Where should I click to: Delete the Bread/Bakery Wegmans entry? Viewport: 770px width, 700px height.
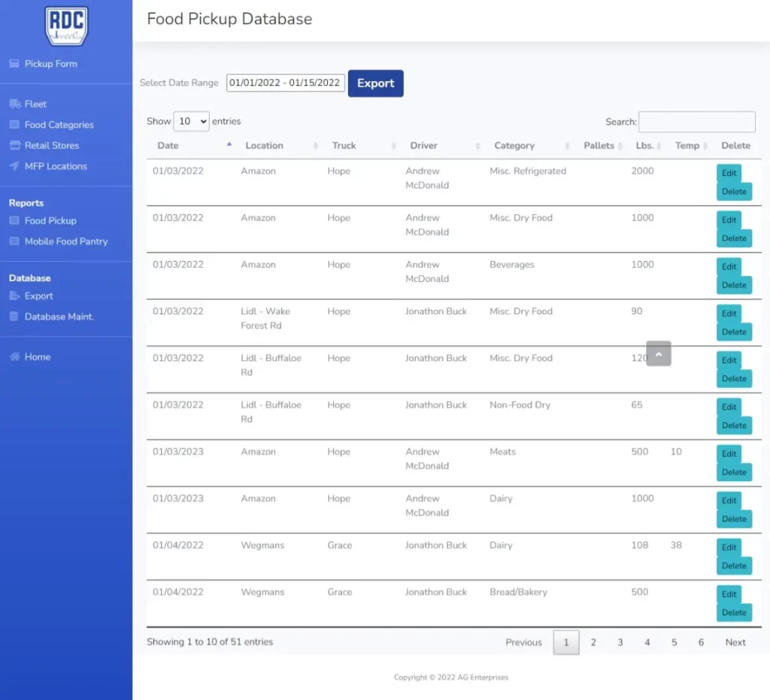click(734, 613)
